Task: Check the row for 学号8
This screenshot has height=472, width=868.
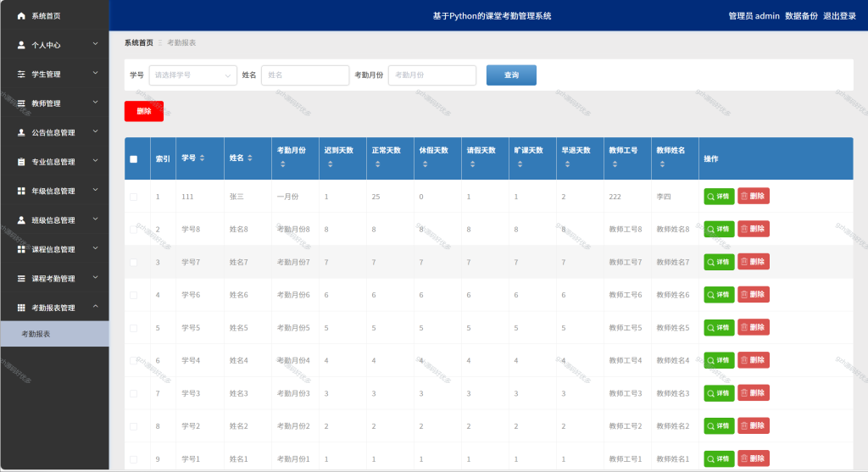Action: click(x=133, y=230)
